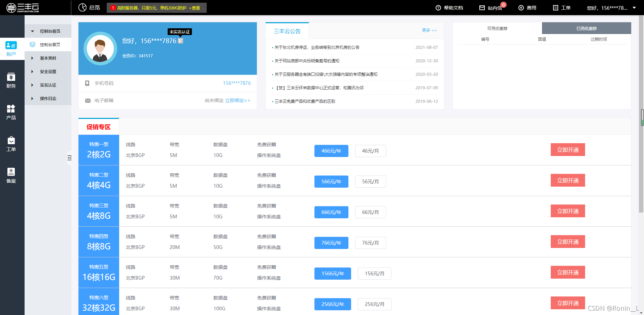This screenshot has height=315, width=644.
Task: Click the V verification badge beside username
Action: 180,41
